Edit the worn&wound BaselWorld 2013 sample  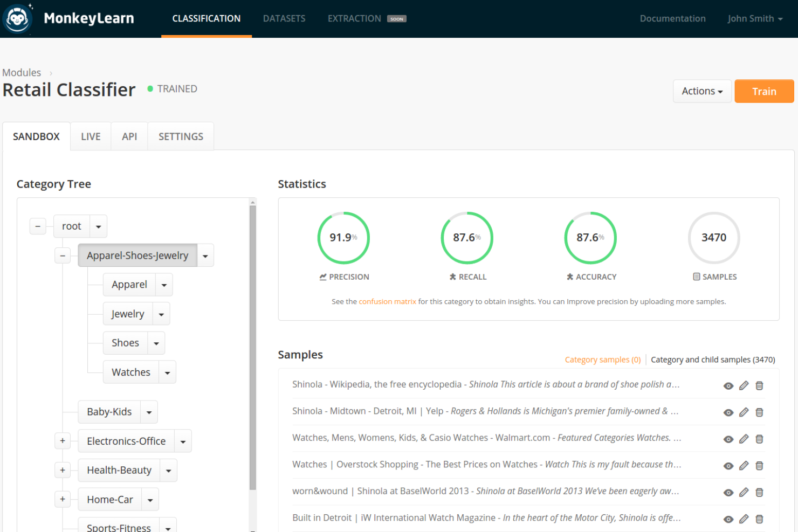[744, 492]
